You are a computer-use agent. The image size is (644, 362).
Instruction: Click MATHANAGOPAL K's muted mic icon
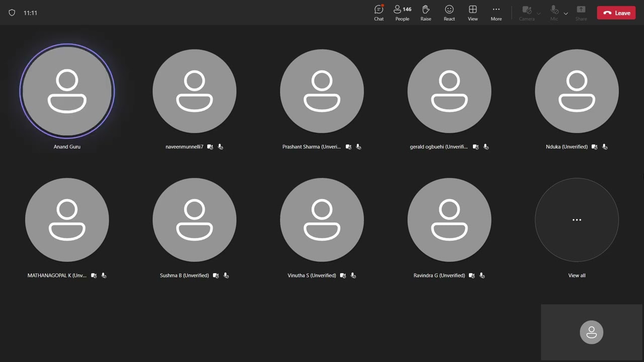click(x=104, y=276)
